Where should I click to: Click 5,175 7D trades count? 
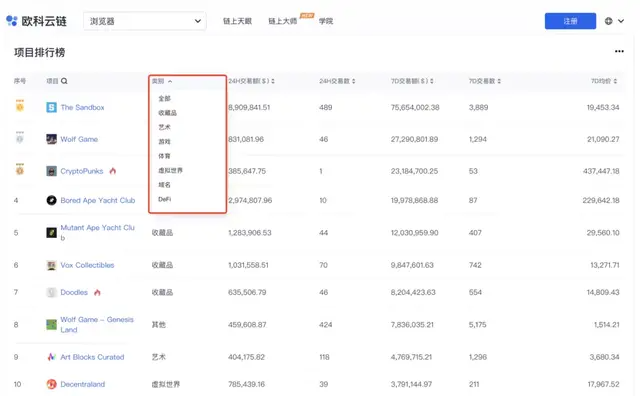[x=478, y=325]
